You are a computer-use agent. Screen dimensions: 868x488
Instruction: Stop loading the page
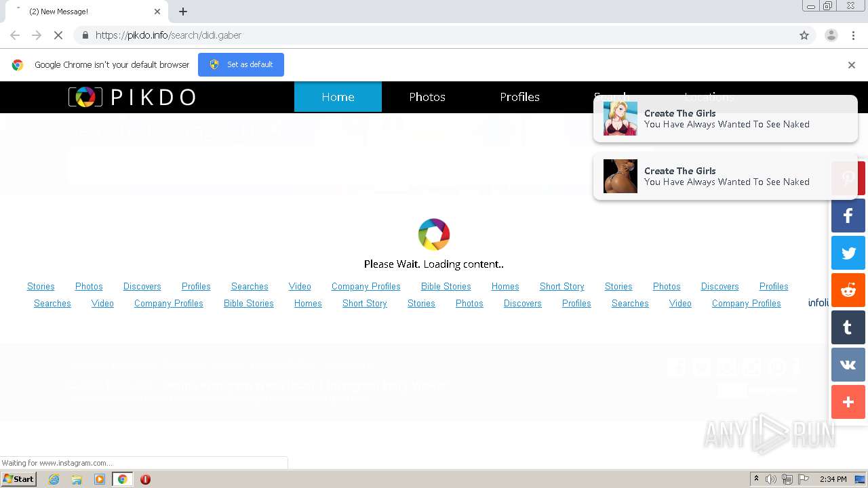click(58, 35)
